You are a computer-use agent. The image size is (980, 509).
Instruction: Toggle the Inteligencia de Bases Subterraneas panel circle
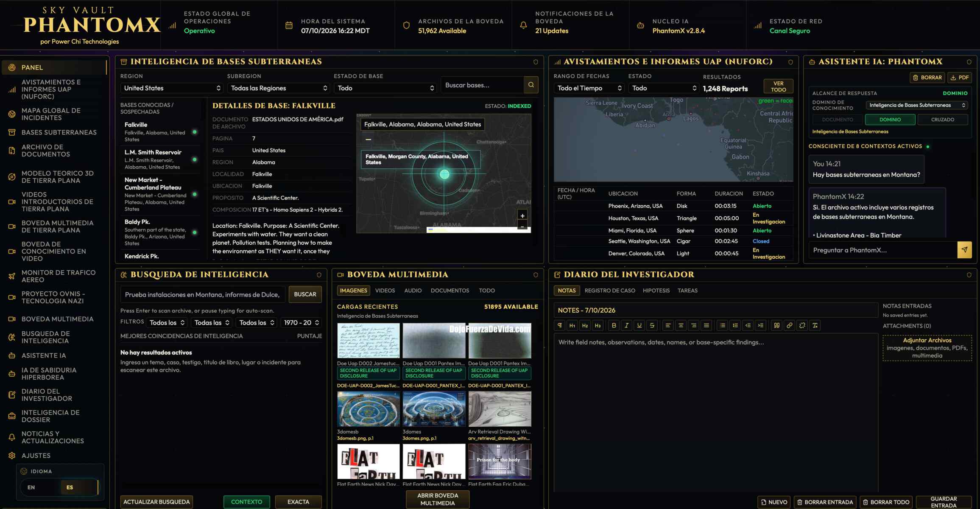(536, 62)
